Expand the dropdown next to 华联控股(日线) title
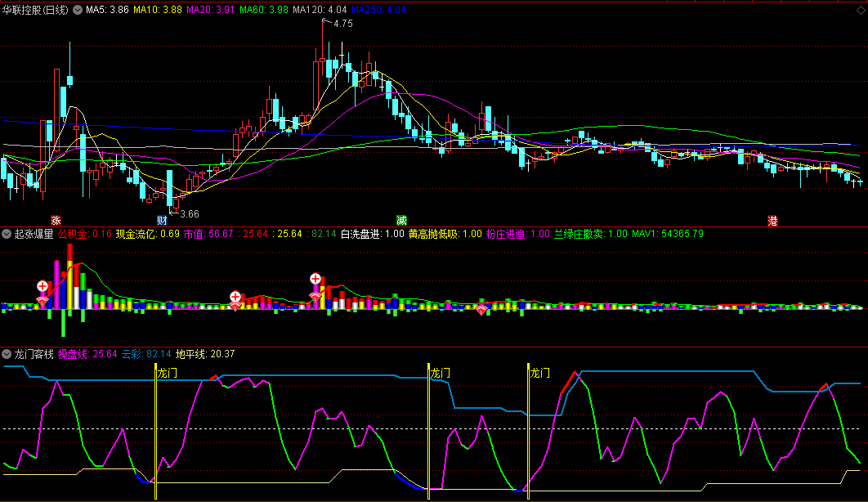 coord(78,10)
